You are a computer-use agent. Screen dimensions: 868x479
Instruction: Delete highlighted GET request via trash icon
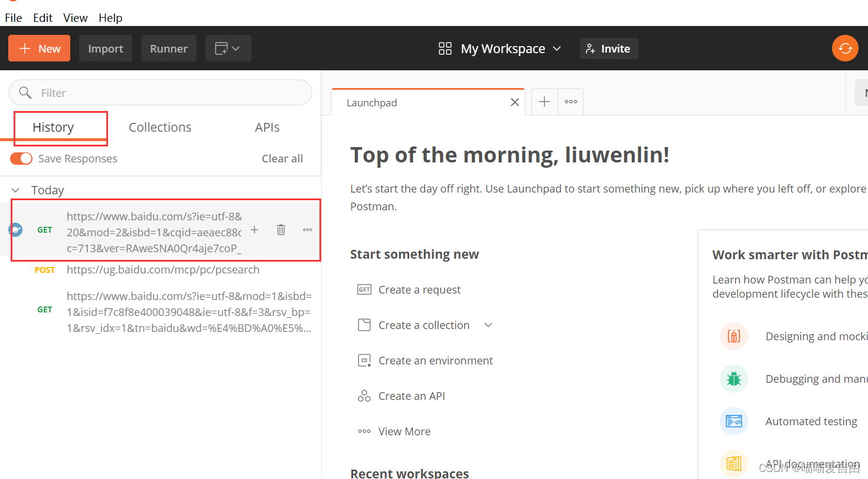coord(281,230)
